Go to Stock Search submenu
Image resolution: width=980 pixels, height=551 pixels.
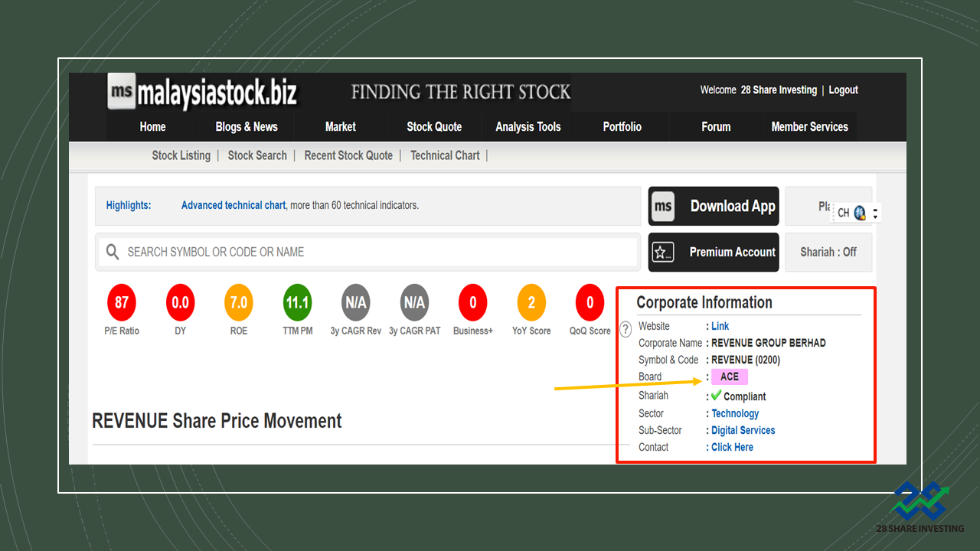click(x=257, y=155)
